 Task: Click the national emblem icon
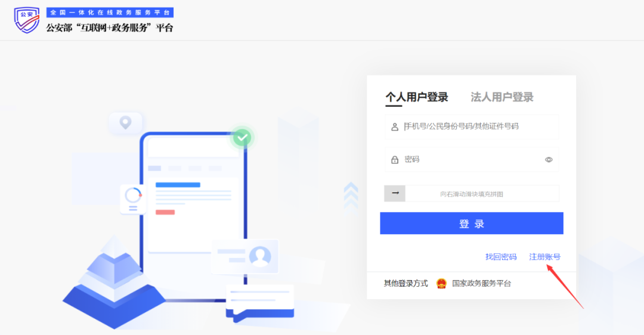tap(441, 284)
